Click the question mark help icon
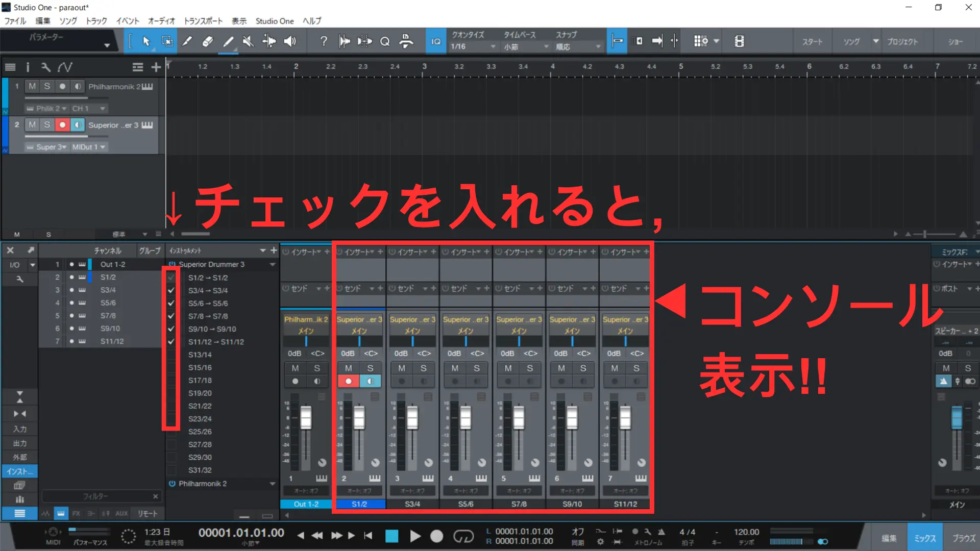The width and height of the screenshot is (980, 551). click(x=324, y=41)
